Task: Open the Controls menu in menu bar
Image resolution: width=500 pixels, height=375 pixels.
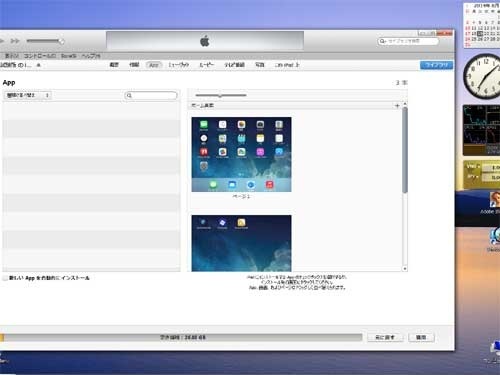Action: coord(40,56)
